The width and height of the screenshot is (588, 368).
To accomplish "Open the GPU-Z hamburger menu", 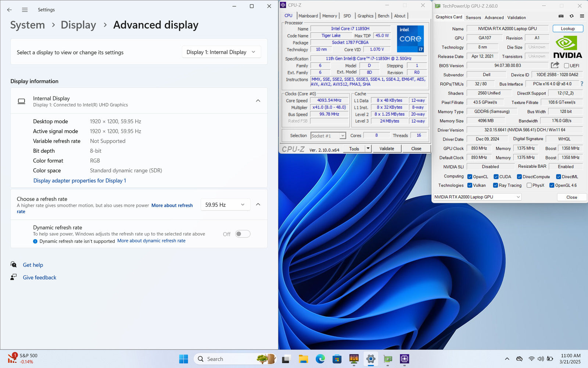I will click(x=582, y=16).
